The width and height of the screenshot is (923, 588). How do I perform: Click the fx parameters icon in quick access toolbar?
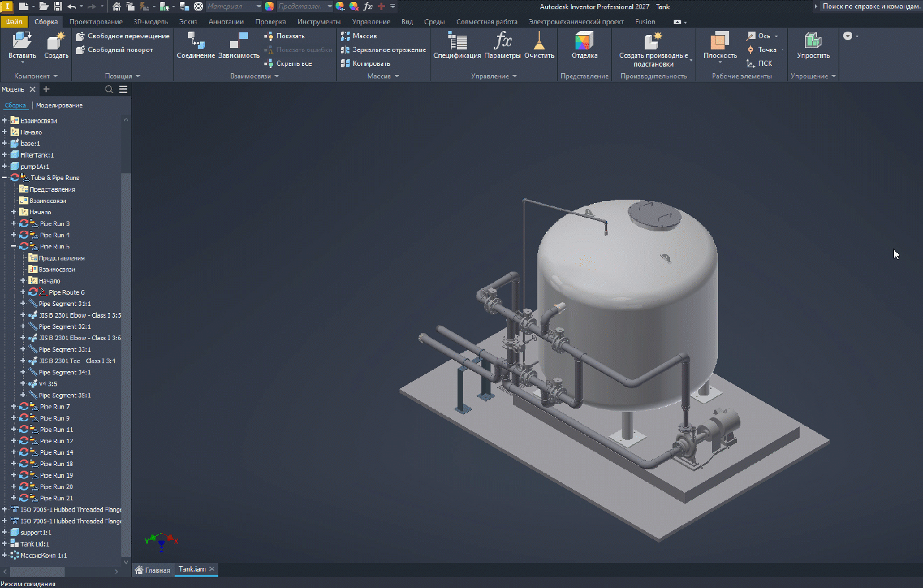[368, 6]
